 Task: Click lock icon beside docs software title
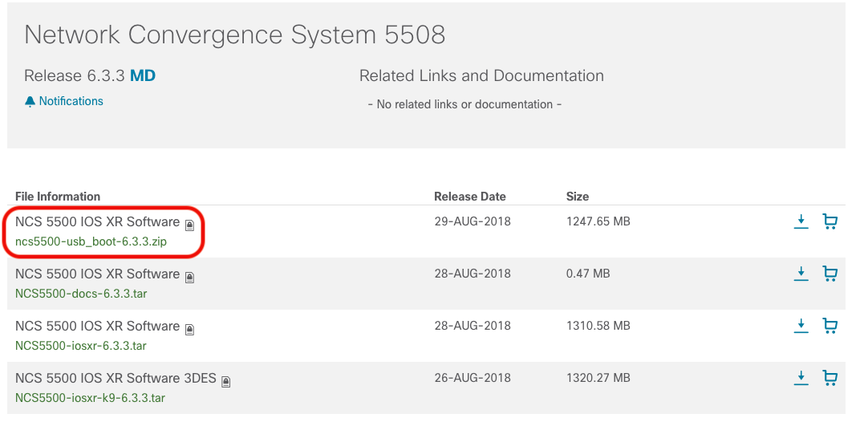click(190, 277)
